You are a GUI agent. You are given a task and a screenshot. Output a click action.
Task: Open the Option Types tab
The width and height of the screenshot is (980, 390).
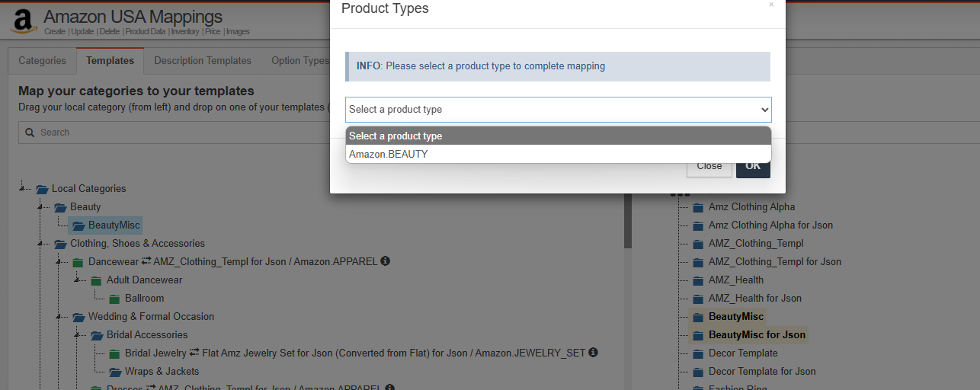[300, 61]
